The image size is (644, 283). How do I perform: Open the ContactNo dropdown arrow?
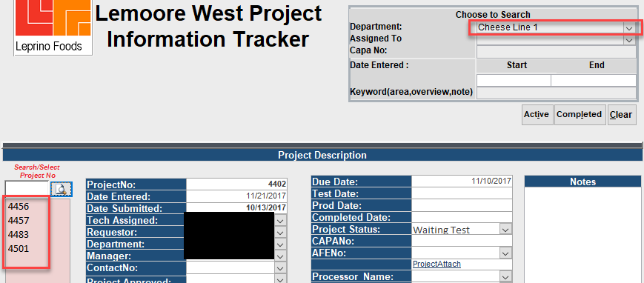280,268
